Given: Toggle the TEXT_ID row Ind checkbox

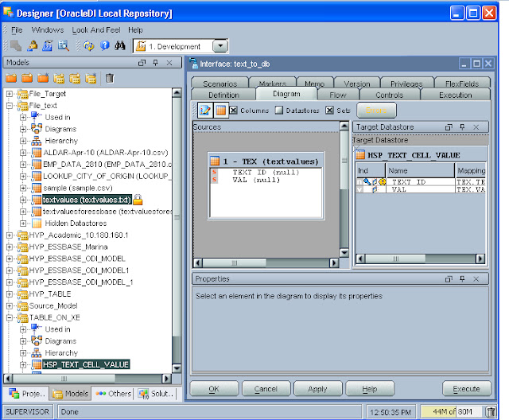Looking at the screenshot, I should [x=359, y=182].
